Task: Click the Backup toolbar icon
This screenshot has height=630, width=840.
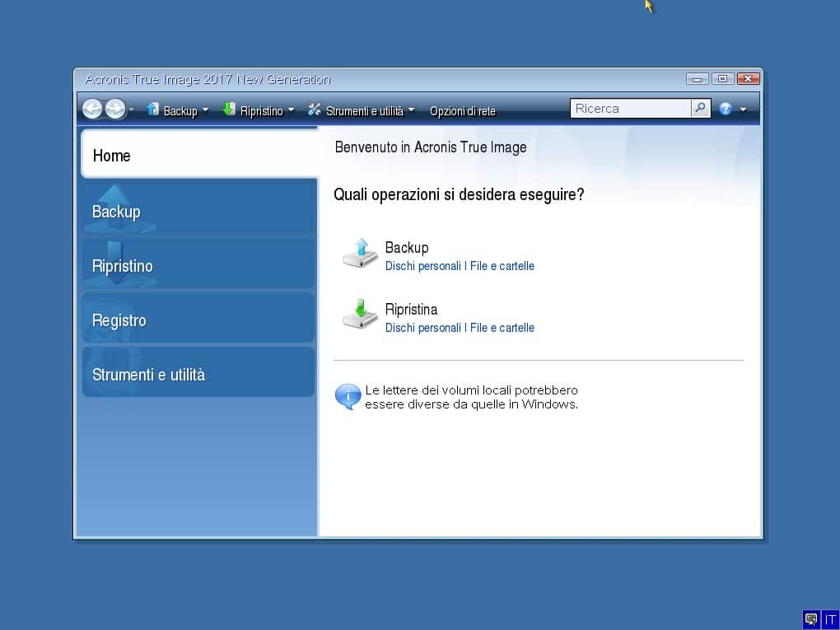Action: coord(152,109)
